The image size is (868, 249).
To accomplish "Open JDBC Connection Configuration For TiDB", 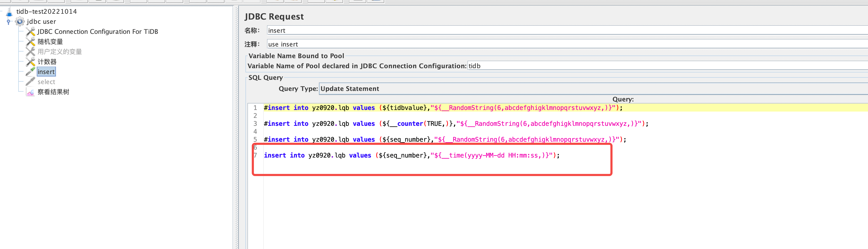I will click(x=98, y=32).
